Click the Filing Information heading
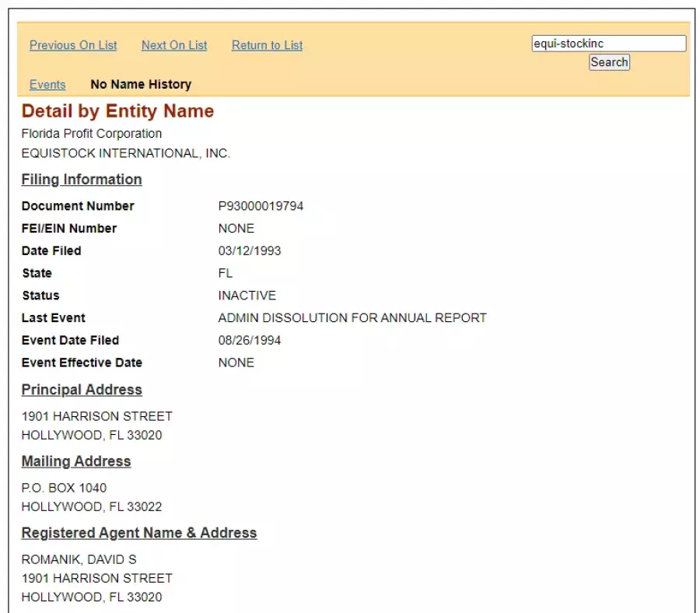Image resolution: width=700 pixels, height=613 pixels. pyautogui.click(x=82, y=180)
